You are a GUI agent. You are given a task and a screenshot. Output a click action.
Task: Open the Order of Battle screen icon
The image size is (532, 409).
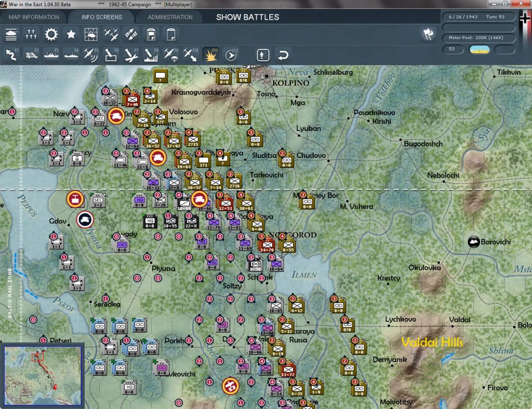11,35
